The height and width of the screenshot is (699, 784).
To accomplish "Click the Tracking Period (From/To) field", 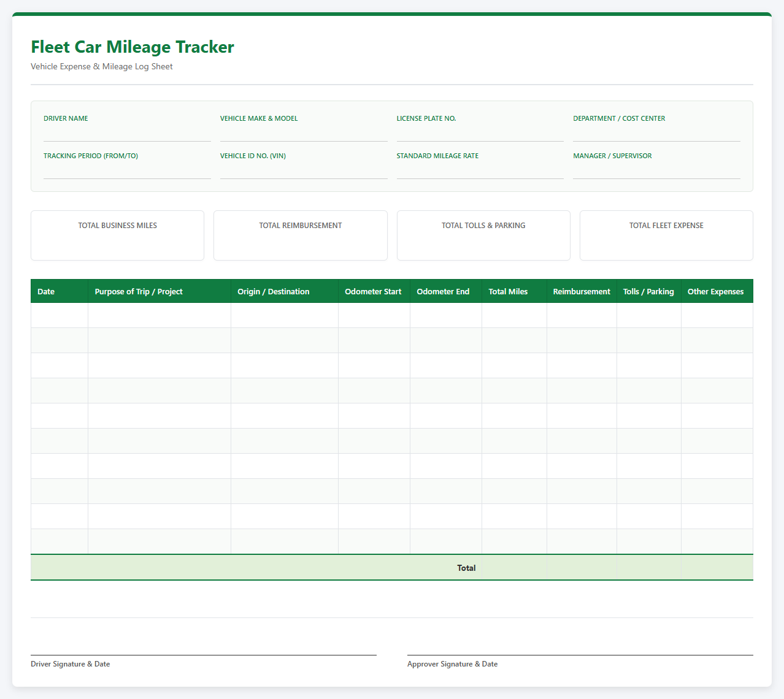I will click(127, 170).
